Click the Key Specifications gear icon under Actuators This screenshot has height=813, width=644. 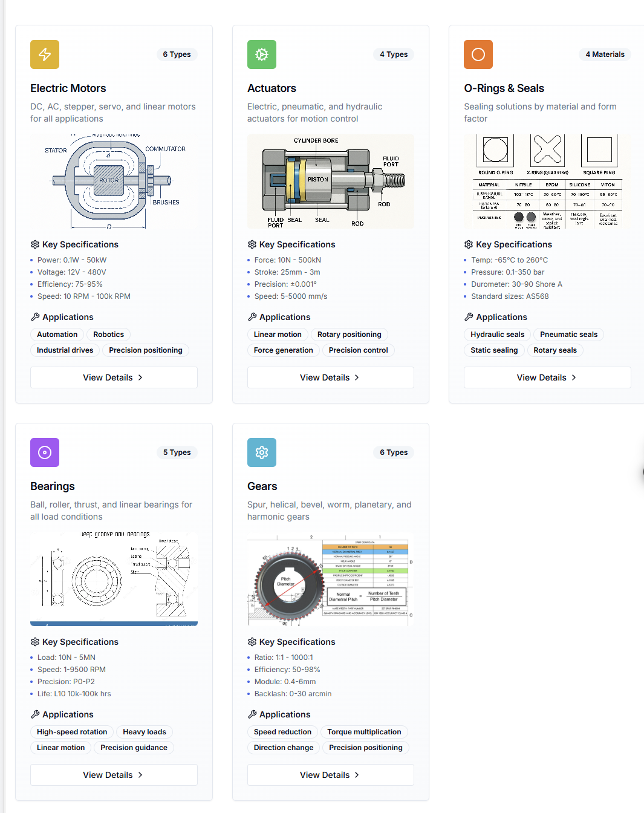[x=252, y=244]
